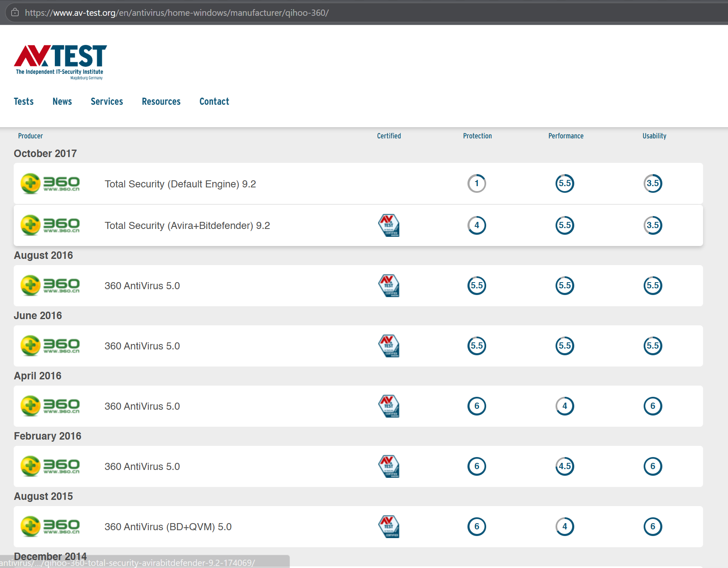This screenshot has width=728, height=568.
Task: Open the Contact menu
Action: tap(214, 101)
